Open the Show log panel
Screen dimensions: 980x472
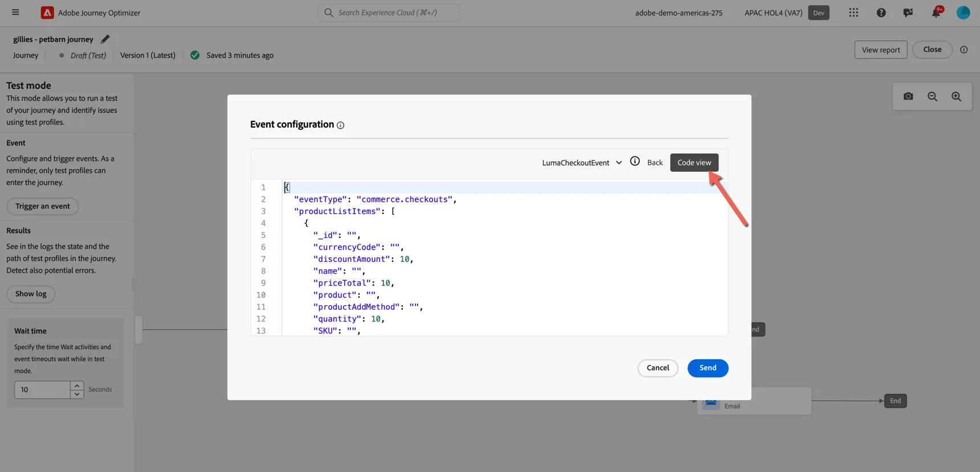click(x=31, y=294)
